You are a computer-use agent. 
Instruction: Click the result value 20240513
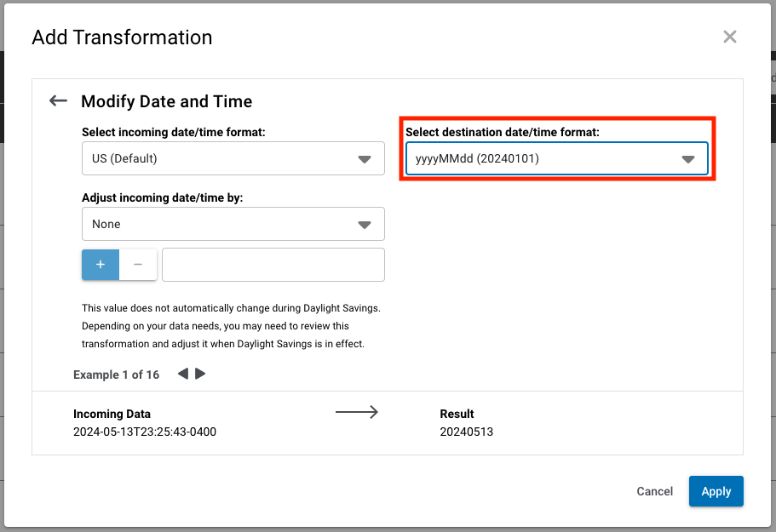[x=466, y=432]
